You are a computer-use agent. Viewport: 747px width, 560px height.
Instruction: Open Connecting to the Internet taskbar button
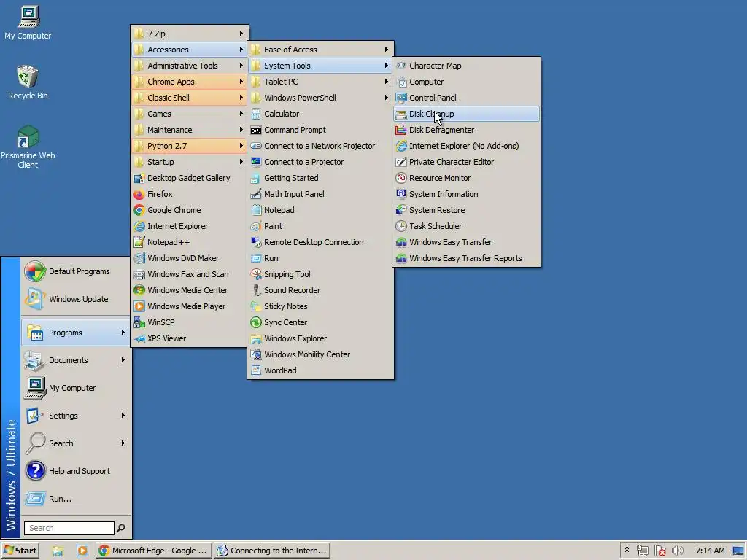[271, 551]
